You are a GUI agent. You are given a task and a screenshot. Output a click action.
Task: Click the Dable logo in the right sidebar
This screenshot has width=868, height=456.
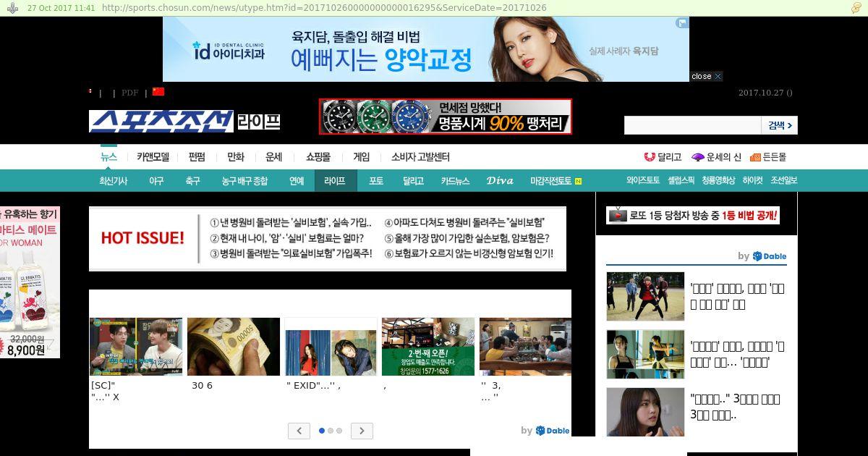(x=769, y=256)
